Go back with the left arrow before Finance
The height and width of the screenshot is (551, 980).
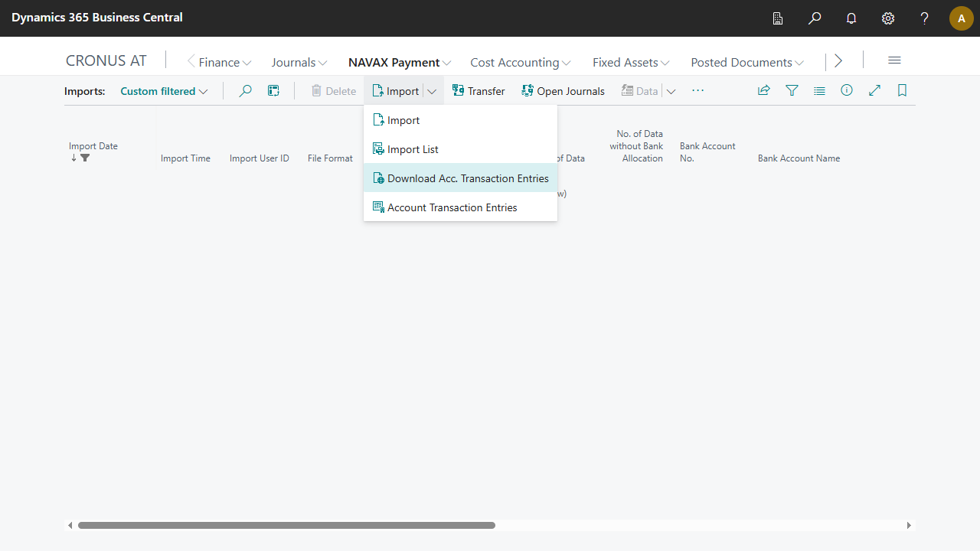click(191, 61)
